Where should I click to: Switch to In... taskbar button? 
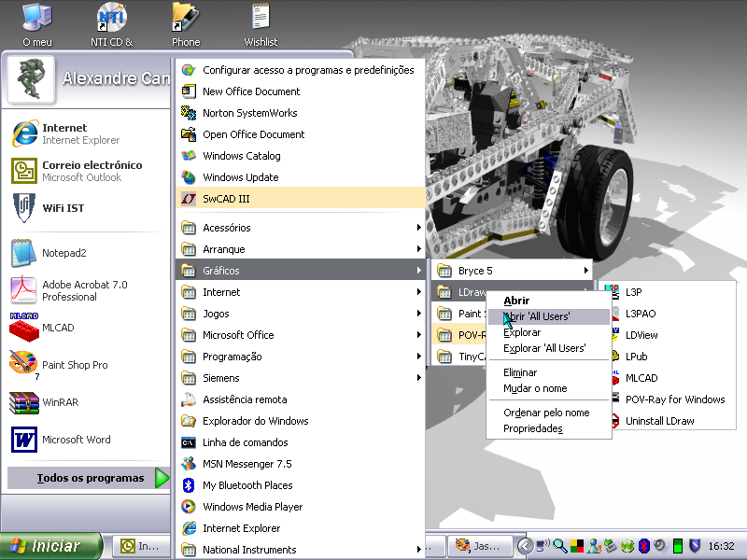point(142,546)
